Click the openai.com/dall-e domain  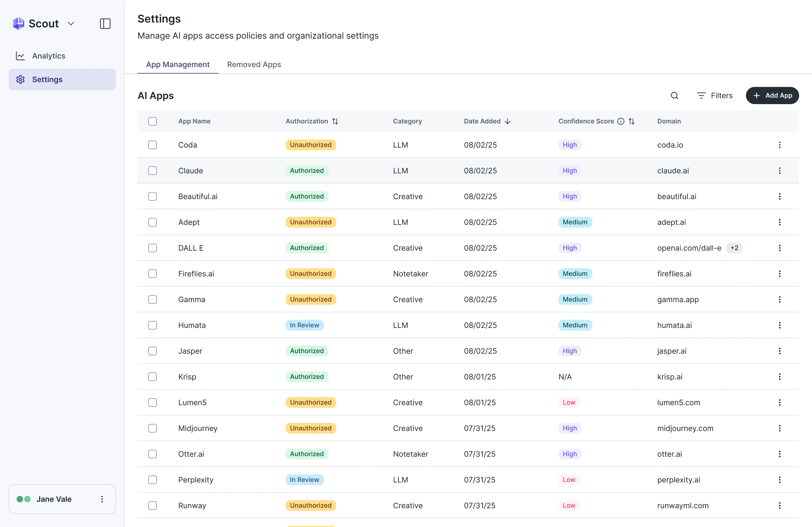(x=689, y=248)
